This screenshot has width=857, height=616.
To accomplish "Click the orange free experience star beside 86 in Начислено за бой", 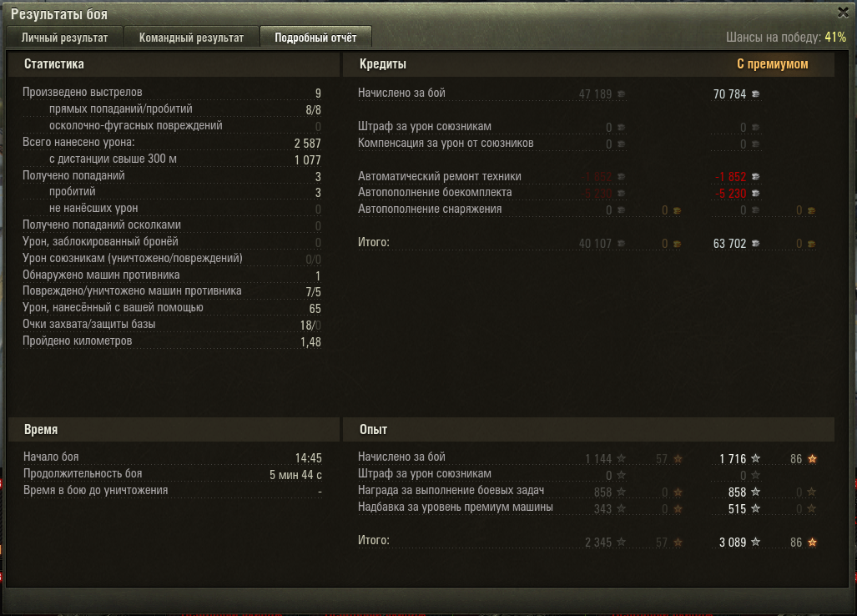I will [x=812, y=458].
